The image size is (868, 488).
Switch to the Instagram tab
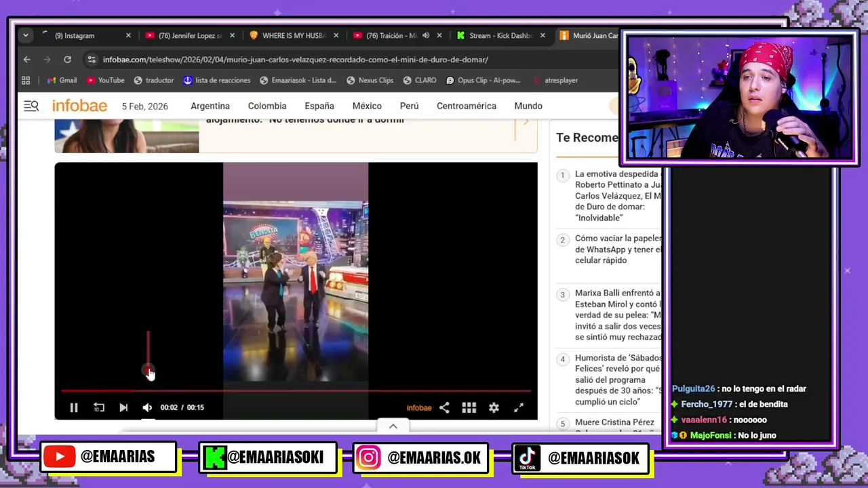[81, 35]
